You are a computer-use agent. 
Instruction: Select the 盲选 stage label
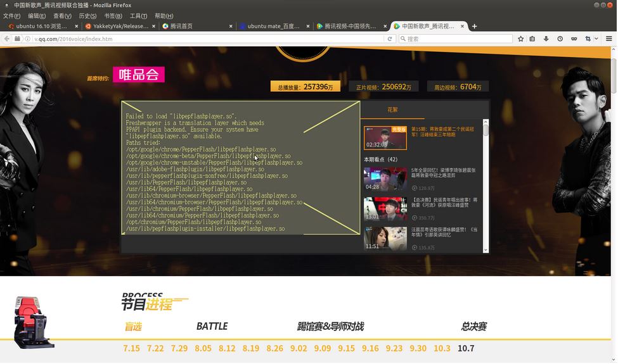point(133,326)
